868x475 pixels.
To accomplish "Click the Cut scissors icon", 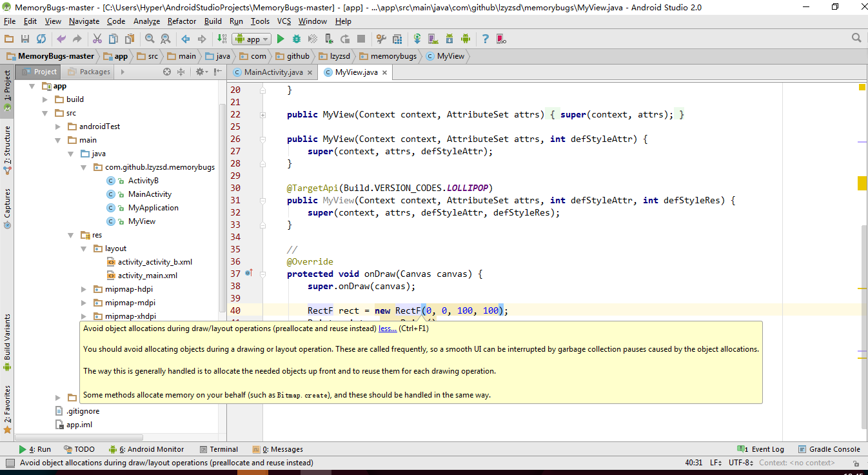I will pyautogui.click(x=97, y=39).
